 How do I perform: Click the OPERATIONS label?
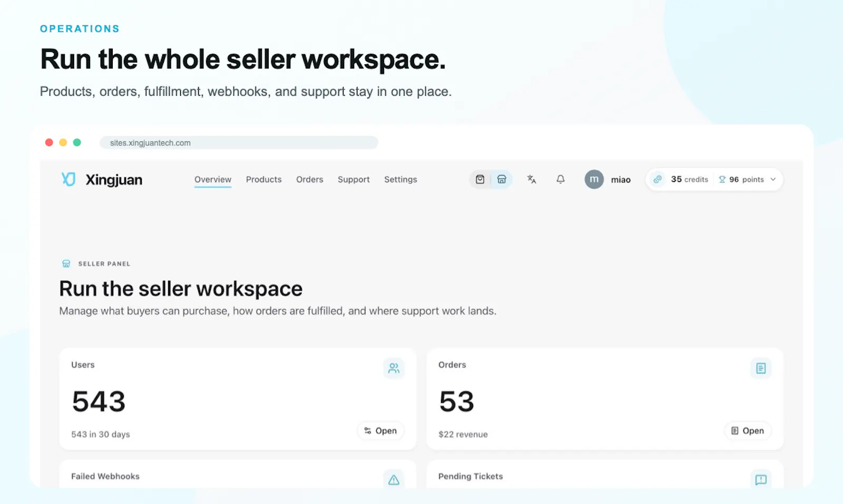coord(80,29)
